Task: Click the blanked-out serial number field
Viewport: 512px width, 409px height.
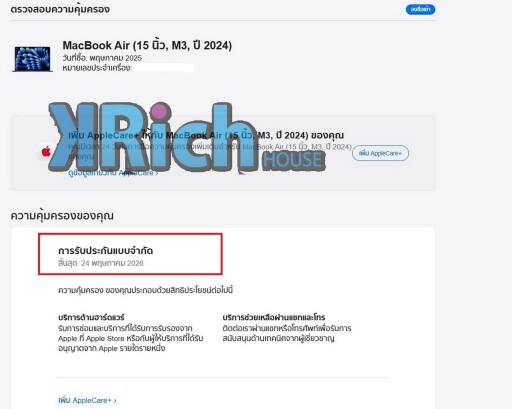Action: (163, 68)
